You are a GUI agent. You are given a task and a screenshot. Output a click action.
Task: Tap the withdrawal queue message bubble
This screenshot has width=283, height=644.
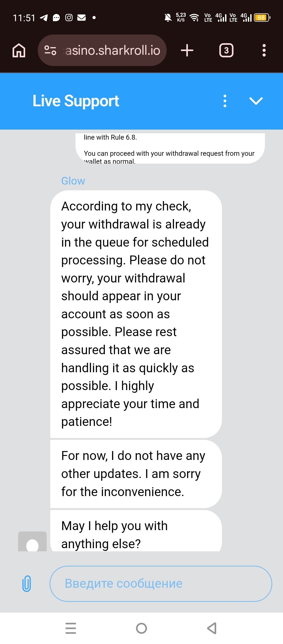coord(136,314)
